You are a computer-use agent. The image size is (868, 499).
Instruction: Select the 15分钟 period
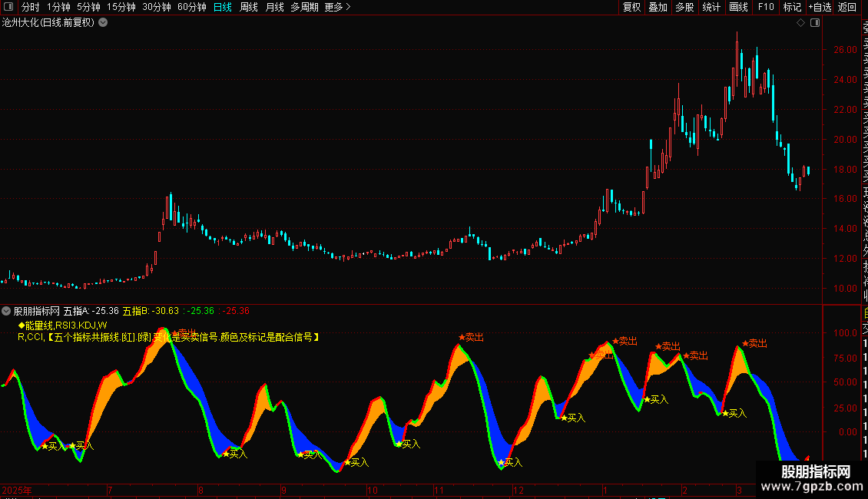(x=121, y=7)
